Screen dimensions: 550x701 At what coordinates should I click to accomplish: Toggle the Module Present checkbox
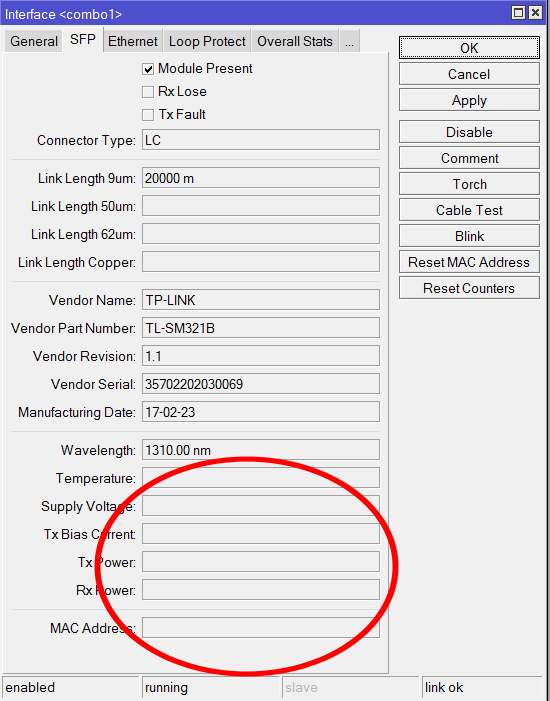148,69
